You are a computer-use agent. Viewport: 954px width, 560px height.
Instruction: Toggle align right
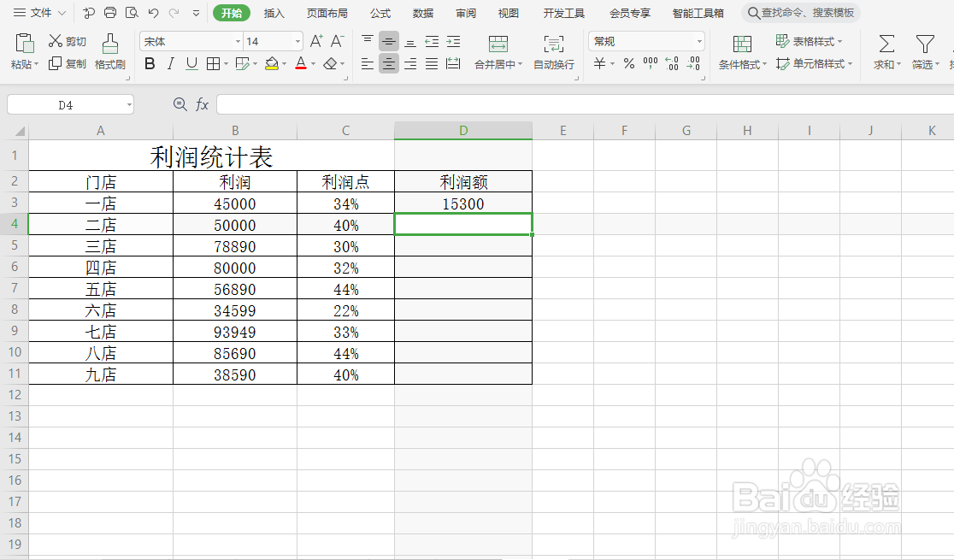[410, 63]
